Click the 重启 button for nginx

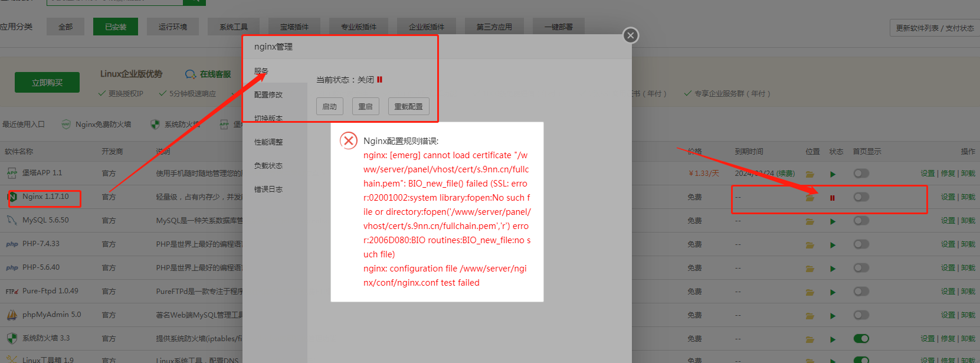pyautogui.click(x=366, y=106)
